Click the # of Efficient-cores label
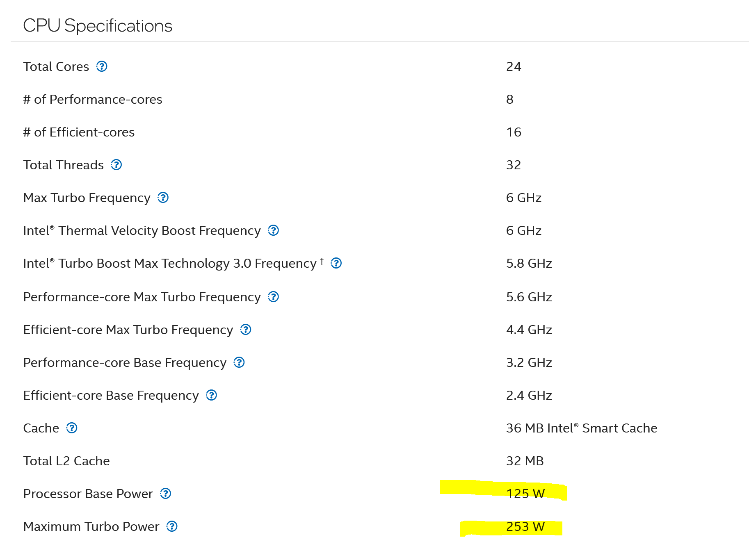 click(79, 132)
